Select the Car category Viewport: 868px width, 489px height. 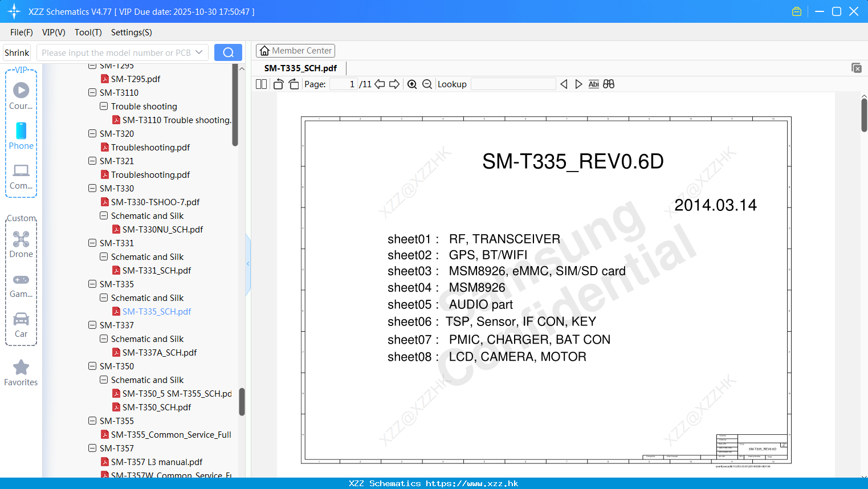pyautogui.click(x=21, y=325)
